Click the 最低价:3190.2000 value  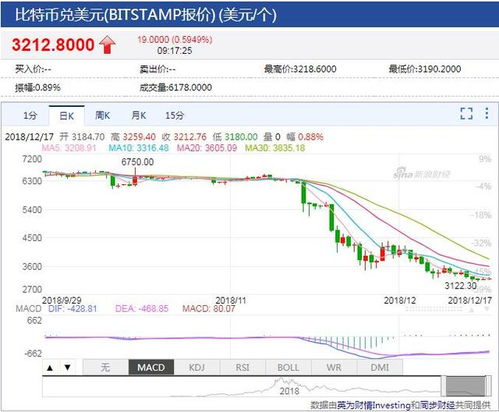pyautogui.click(x=425, y=69)
